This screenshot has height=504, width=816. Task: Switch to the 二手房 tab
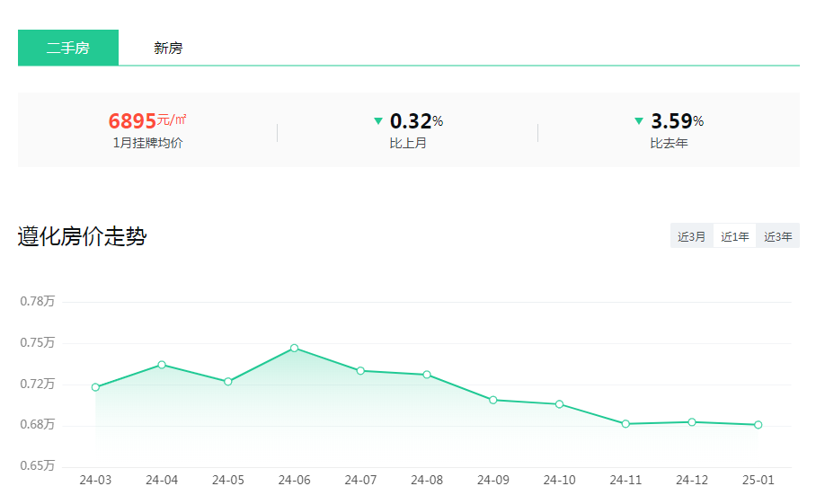(68, 48)
